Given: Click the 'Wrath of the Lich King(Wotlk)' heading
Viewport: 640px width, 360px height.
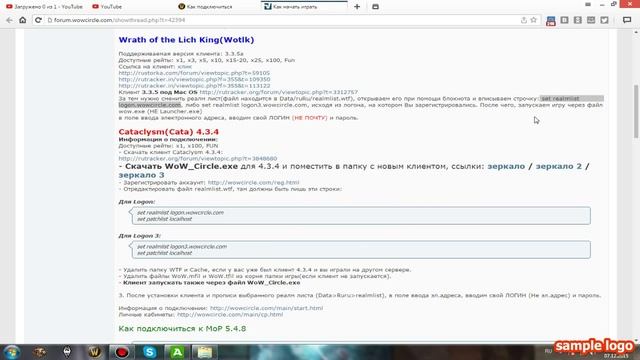Looking at the screenshot, I should 186,40.
